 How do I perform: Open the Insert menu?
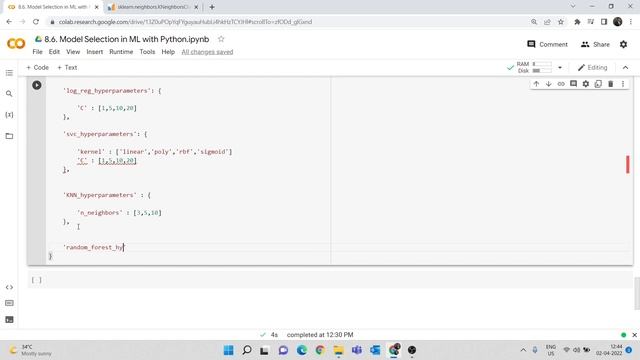(x=95, y=52)
